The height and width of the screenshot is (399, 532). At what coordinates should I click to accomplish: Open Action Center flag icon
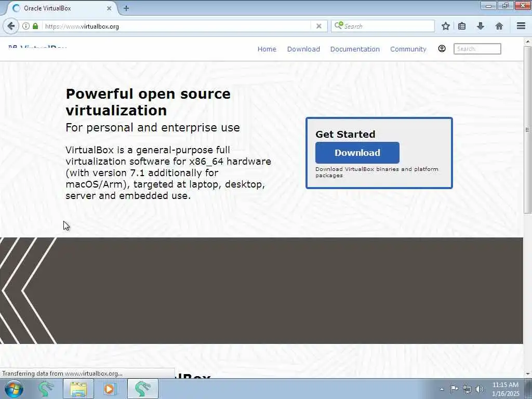click(454, 389)
